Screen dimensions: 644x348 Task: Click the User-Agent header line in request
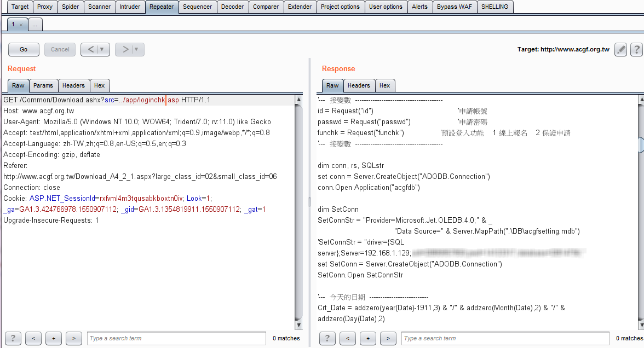[x=137, y=122]
